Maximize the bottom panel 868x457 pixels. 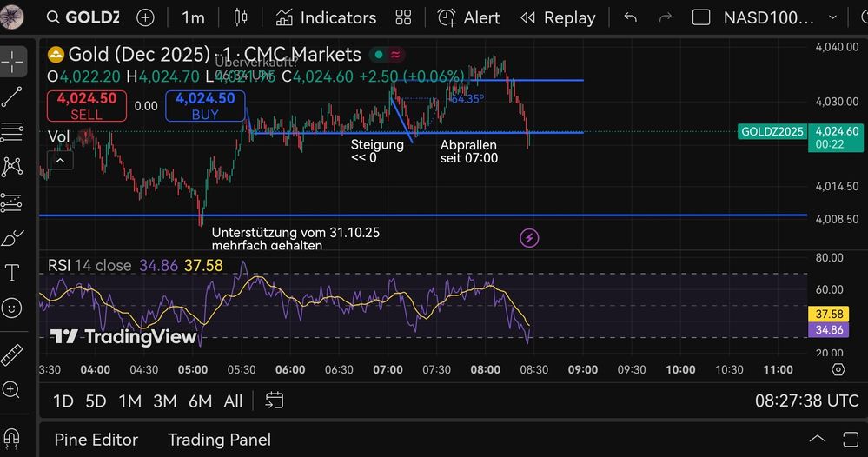click(x=851, y=440)
